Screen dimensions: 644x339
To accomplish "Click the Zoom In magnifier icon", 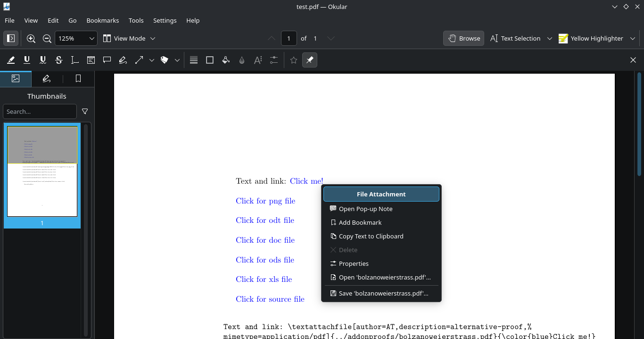I will (x=31, y=38).
